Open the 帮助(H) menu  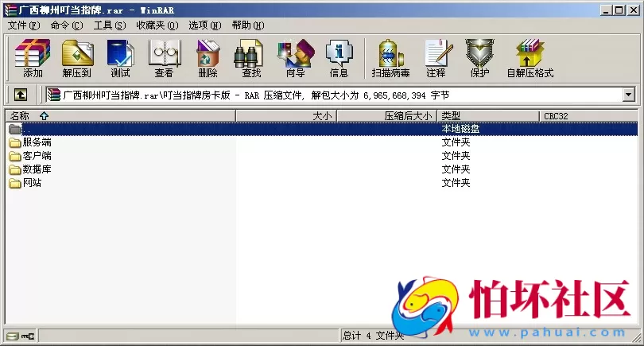click(x=248, y=25)
